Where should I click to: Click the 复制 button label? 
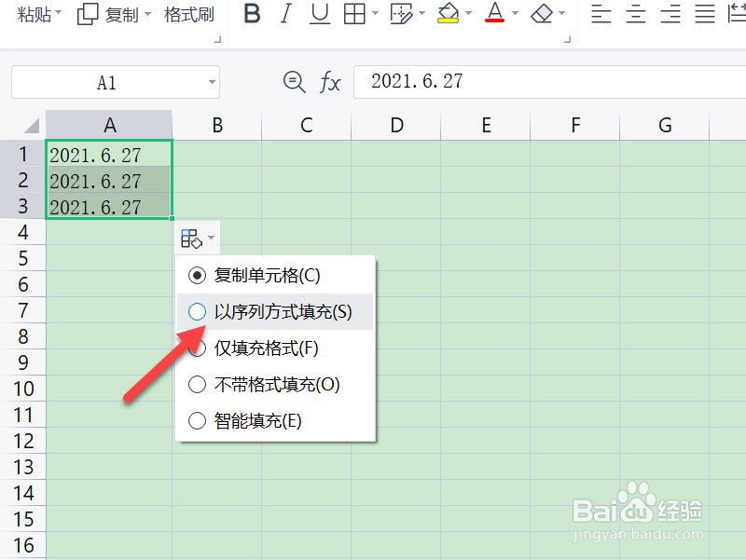[122, 15]
